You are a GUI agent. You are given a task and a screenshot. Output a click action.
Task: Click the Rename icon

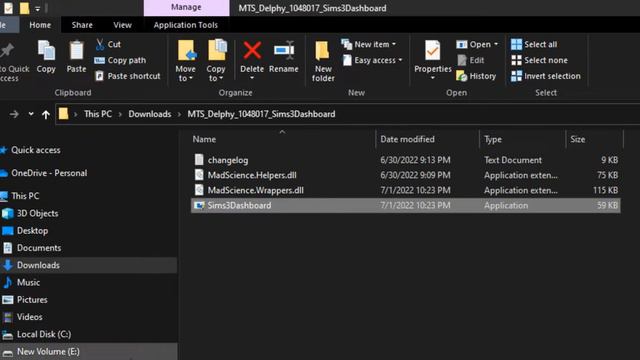tap(284, 51)
